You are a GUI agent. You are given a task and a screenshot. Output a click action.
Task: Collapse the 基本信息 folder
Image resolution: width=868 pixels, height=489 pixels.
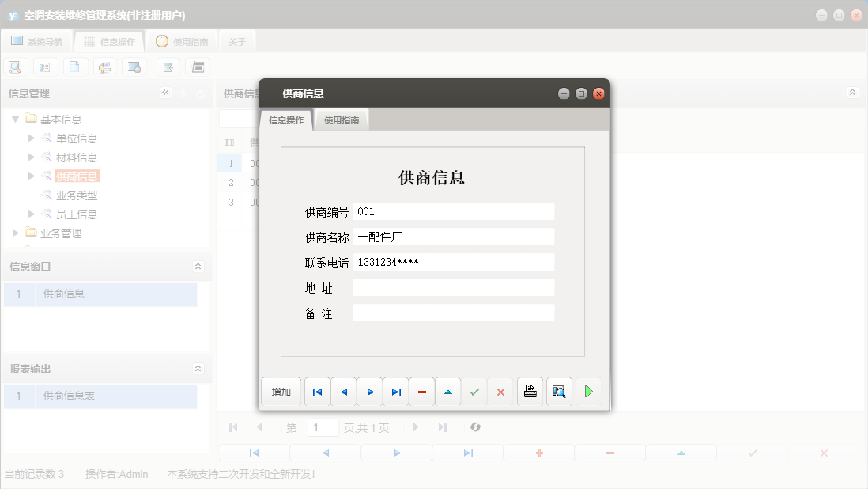(16, 118)
